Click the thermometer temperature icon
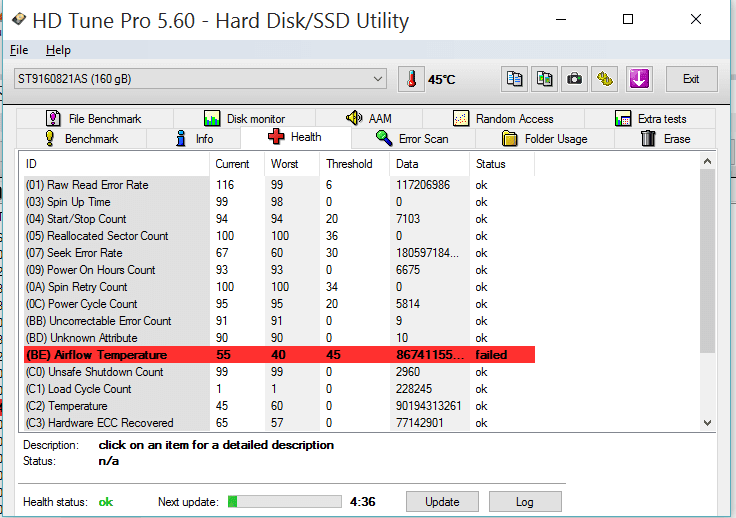Image resolution: width=736 pixels, height=518 pixels. [411, 79]
